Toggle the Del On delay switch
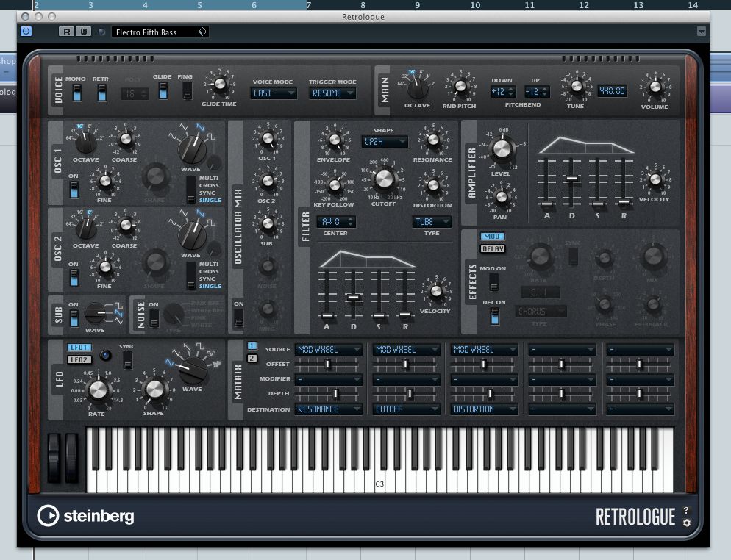Viewport: 731px width, 560px height. [x=494, y=316]
